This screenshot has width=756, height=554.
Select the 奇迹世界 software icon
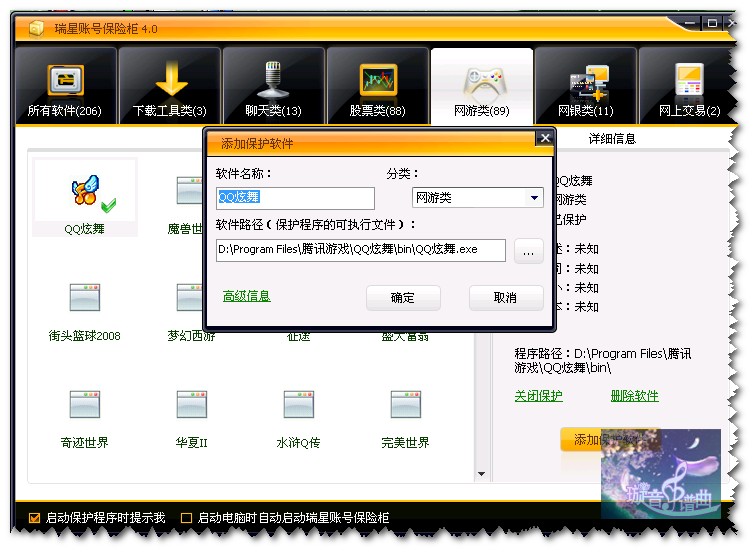(x=85, y=404)
